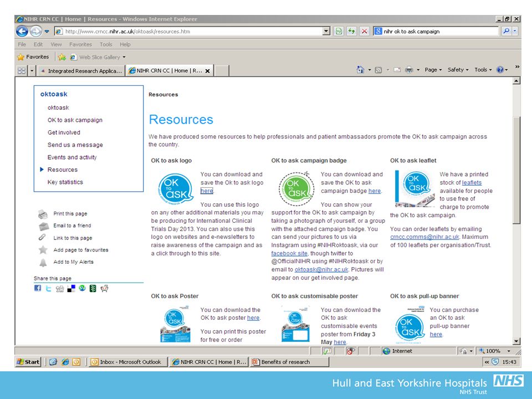
Task: Click the Email to a friend envelope icon
Action: pyautogui.click(x=43, y=226)
